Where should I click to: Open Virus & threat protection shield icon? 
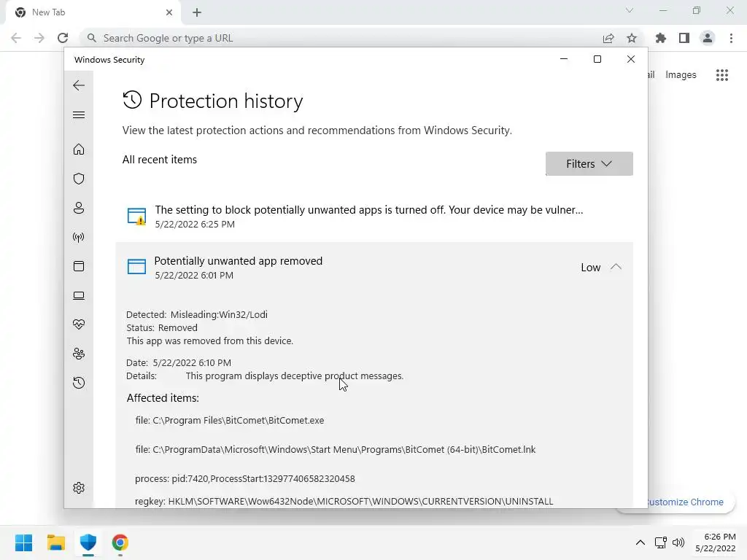[79, 179]
